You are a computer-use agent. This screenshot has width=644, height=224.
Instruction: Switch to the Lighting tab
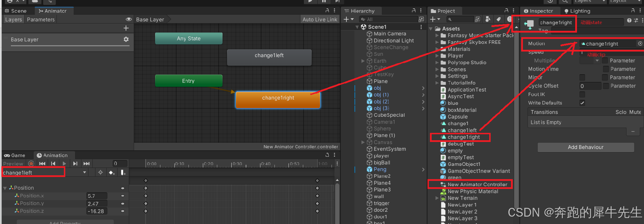point(577,11)
